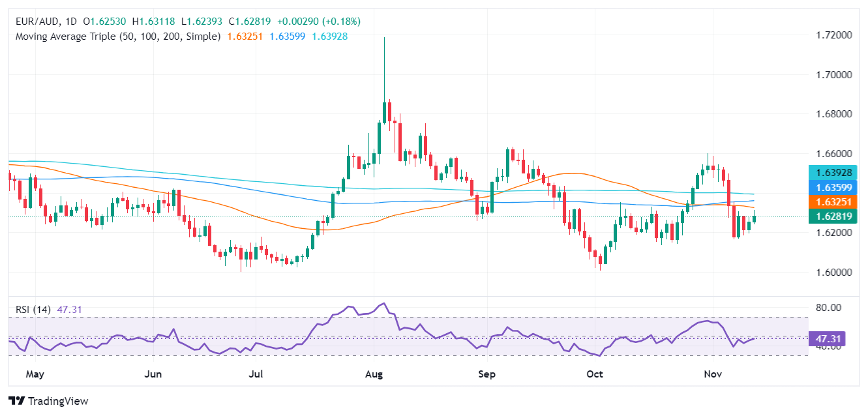Click the tall August spike candle wick

click(384, 65)
